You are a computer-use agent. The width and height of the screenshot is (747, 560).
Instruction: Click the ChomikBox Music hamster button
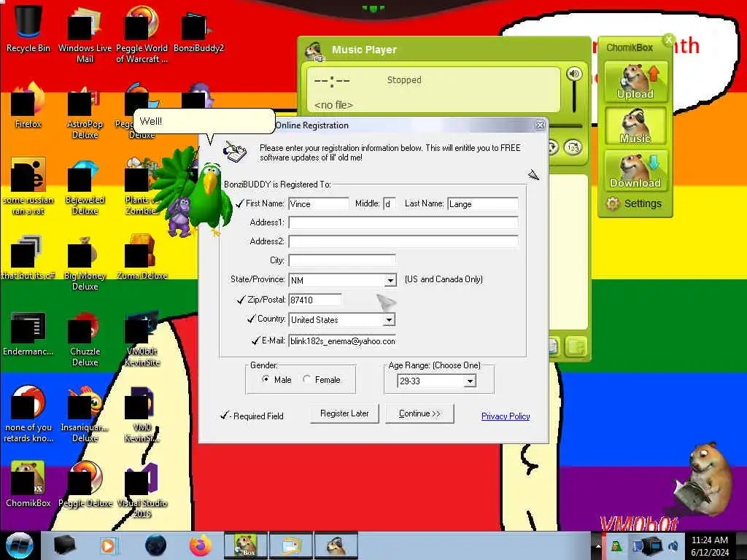pyautogui.click(x=635, y=125)
